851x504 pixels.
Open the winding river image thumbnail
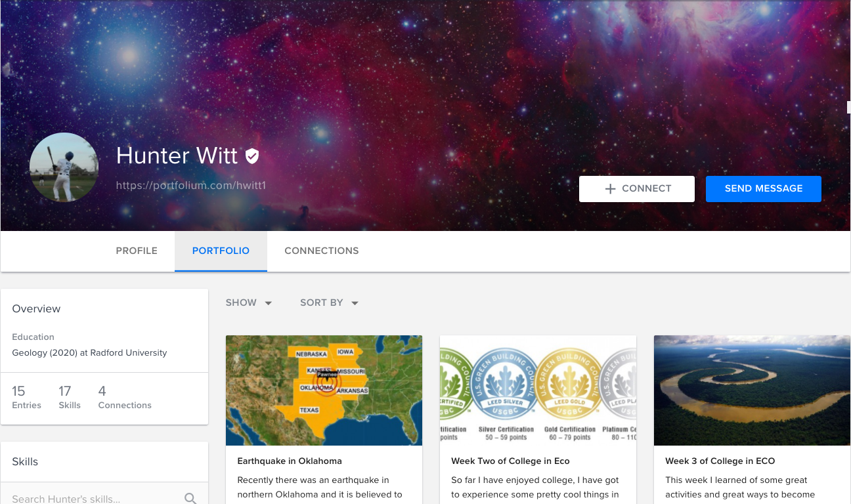click(752, 390)
